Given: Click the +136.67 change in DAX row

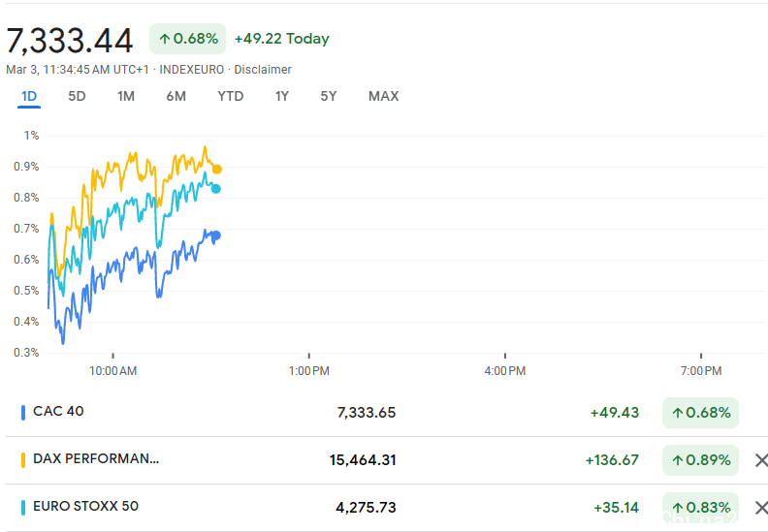Looking at the screenshot, I should coord(612,460).
